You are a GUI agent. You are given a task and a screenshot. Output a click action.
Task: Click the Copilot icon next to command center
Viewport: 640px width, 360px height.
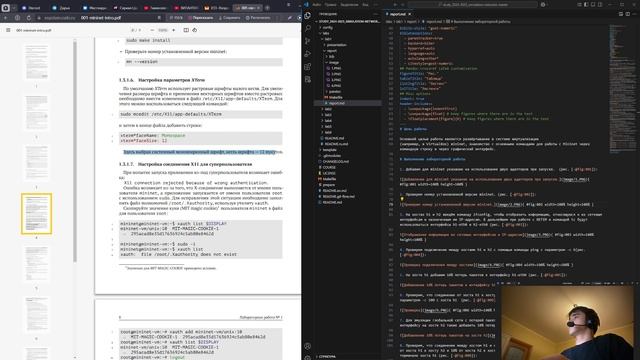[x=543, y=4]
